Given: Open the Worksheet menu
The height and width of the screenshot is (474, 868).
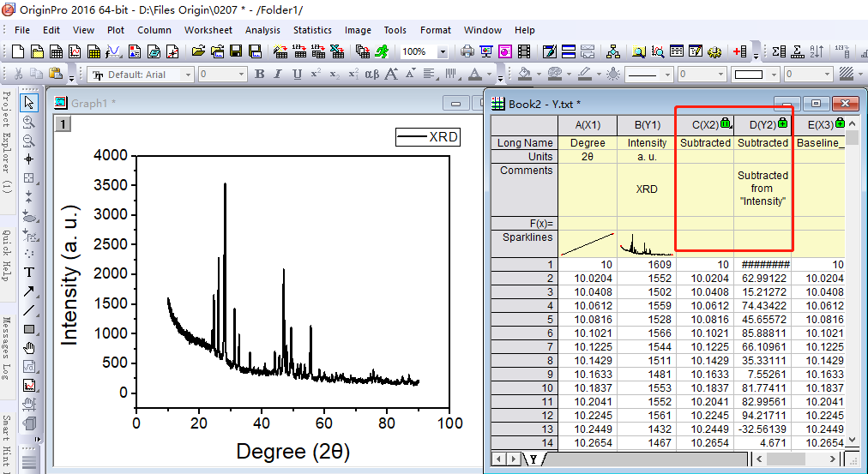Looking at the screenshot, I should tap(208, 30).
